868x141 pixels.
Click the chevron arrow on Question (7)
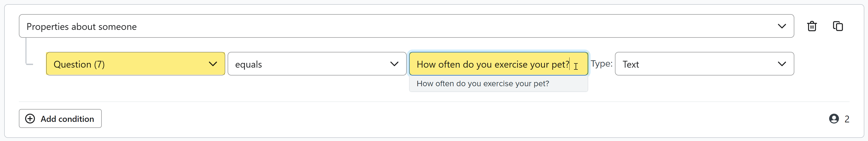213,64
